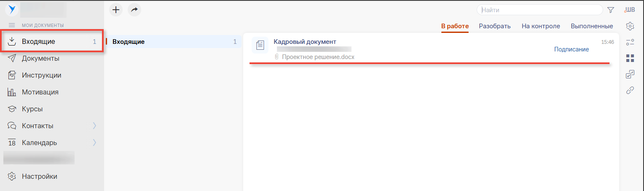Open the gear icon in right panel
Screen dimensions: 644x191
[630, 26]
